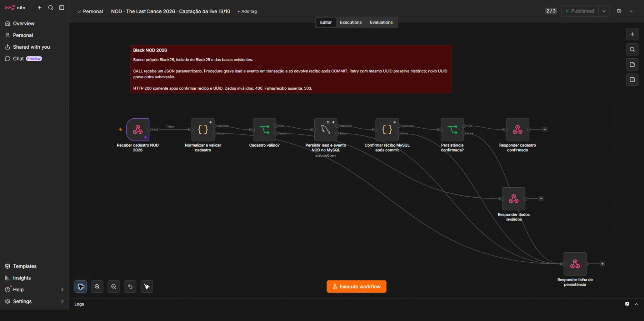Image resolution: width=644 pixels, height=321 pixels.
Task: Click plus connector after Responder cadastro confirmado
Action: coord(545,129)
